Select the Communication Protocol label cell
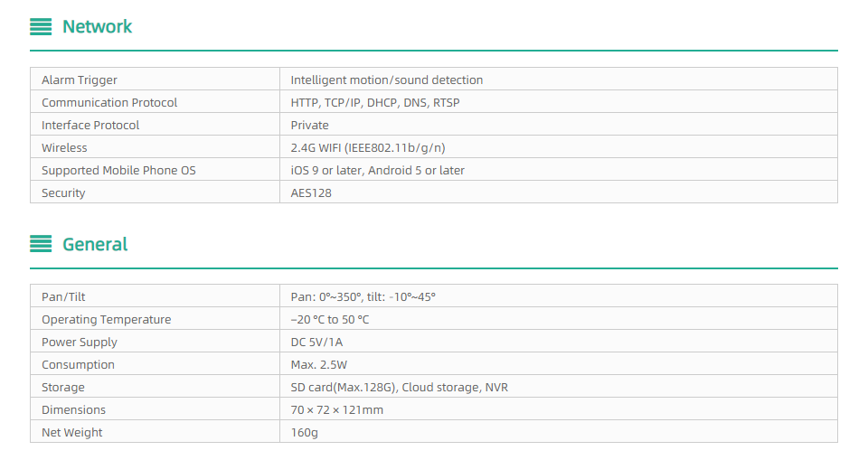Image resolution: width=868 pixels, height=460 pixels. 155,102
